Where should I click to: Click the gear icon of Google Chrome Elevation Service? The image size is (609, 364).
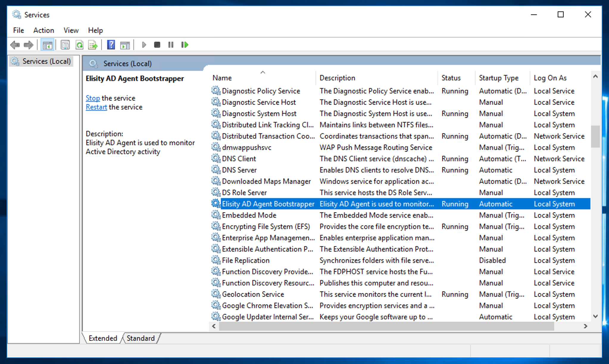[216, 305]
